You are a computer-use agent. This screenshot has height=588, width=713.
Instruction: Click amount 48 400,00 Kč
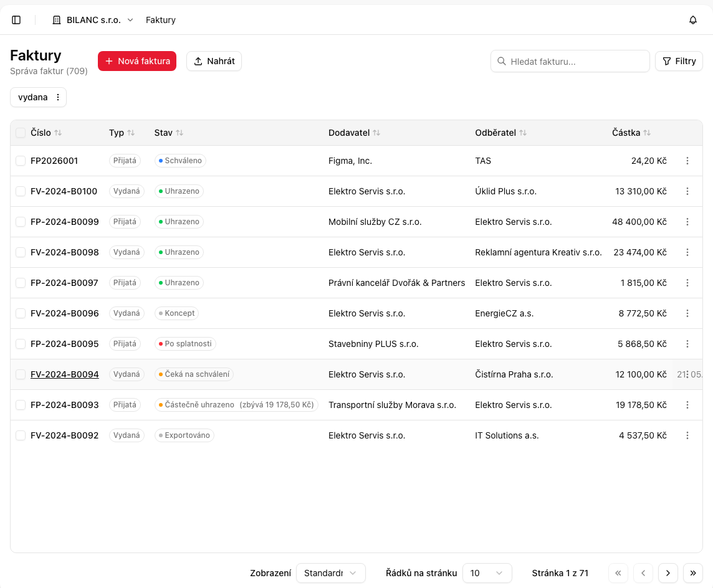[x=639, y=222]
